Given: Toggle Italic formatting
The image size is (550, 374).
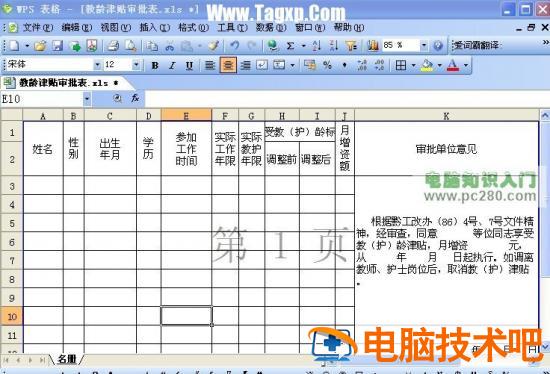Looking at the screenshot, I should [x=172, y=65].
